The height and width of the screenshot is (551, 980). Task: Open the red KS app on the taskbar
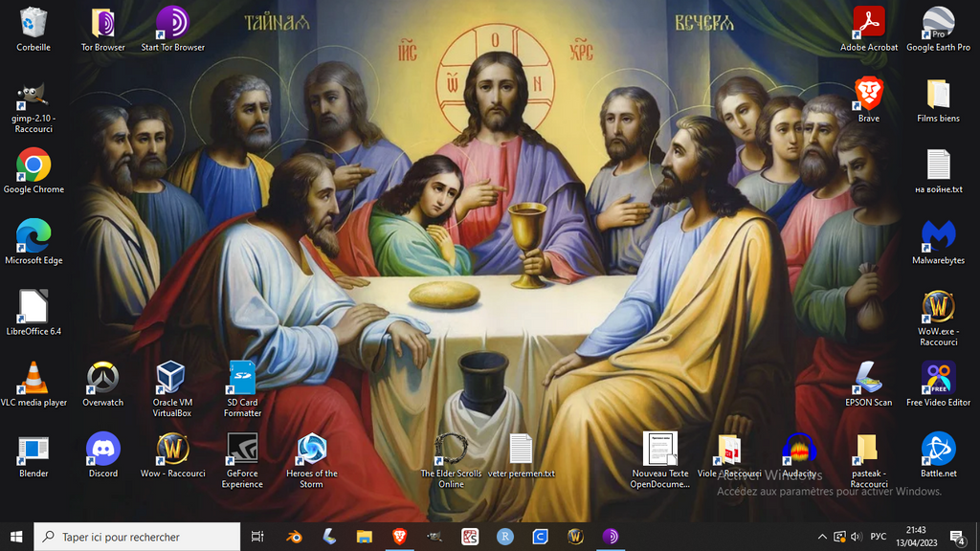470,537
